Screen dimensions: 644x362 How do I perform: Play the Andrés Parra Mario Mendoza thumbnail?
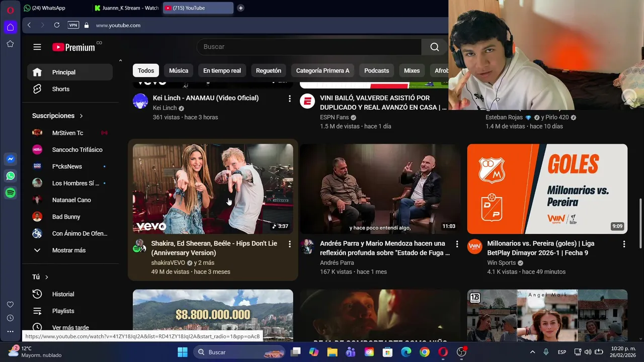380,189
